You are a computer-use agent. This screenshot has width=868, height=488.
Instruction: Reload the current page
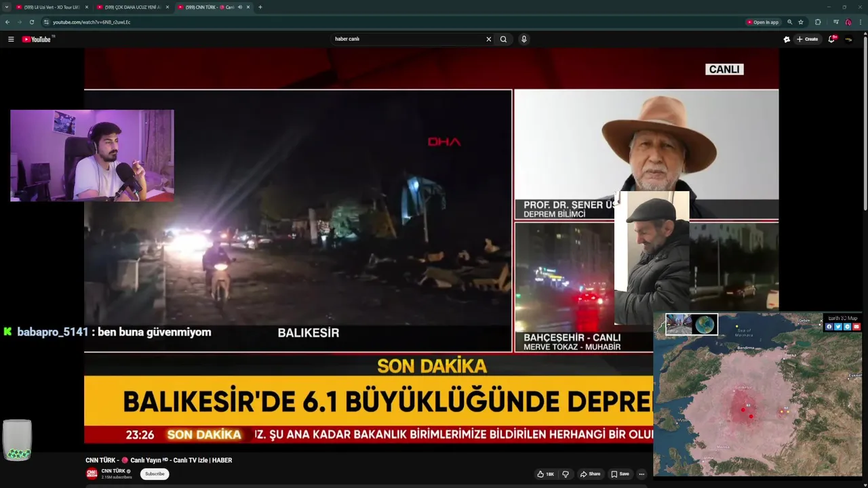31,22
